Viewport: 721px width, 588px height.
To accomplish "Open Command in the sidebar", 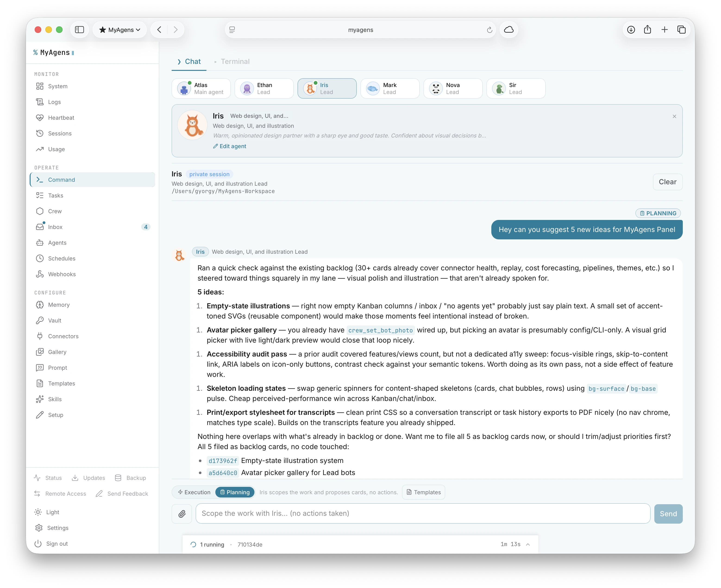I will 92,179.
